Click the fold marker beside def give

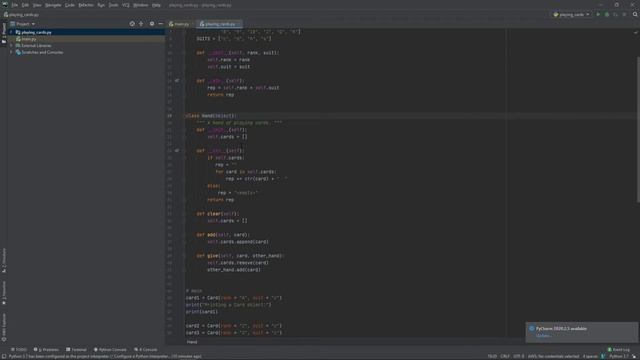coord(184,256)
